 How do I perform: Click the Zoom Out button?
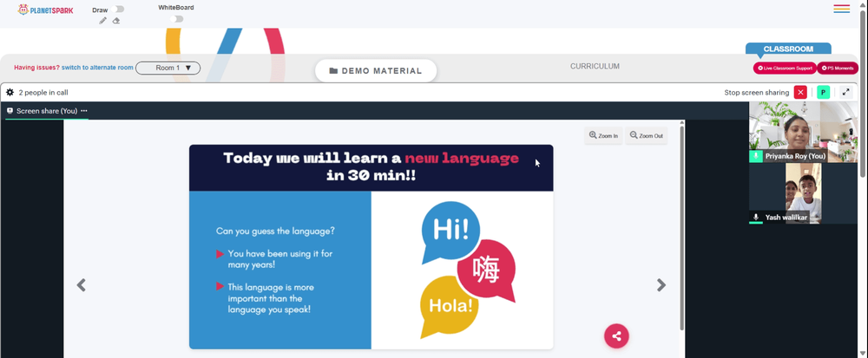click(646, 135)
